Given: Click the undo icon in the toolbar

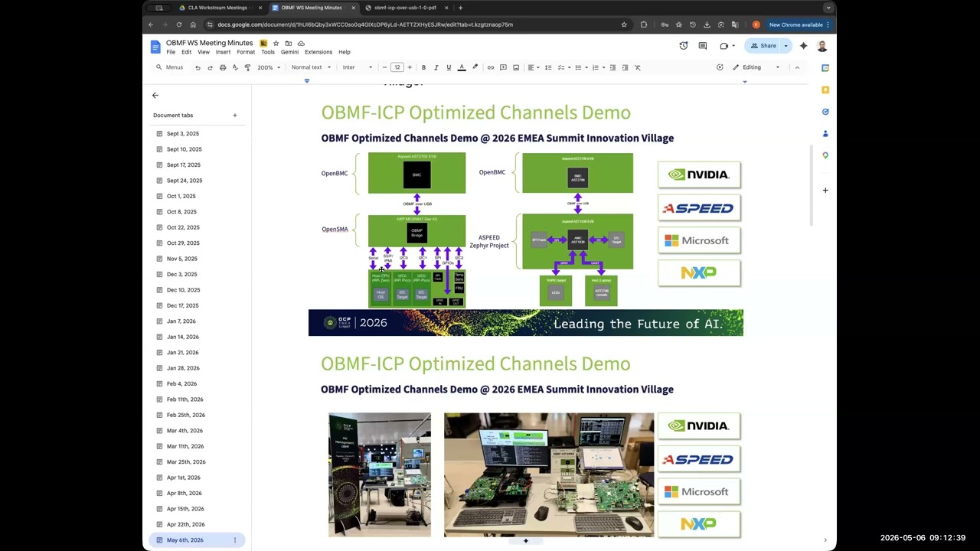Looking at the screenshot, I should [198, 67].
